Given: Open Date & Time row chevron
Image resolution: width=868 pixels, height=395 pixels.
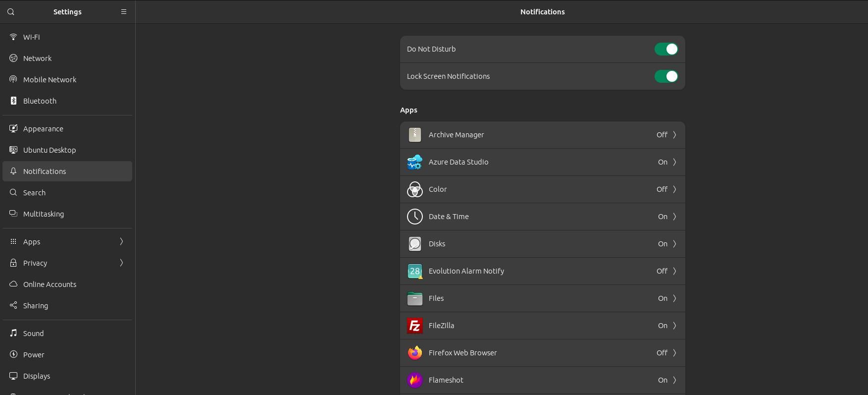Looking at the screenshot, I should 674,217.
